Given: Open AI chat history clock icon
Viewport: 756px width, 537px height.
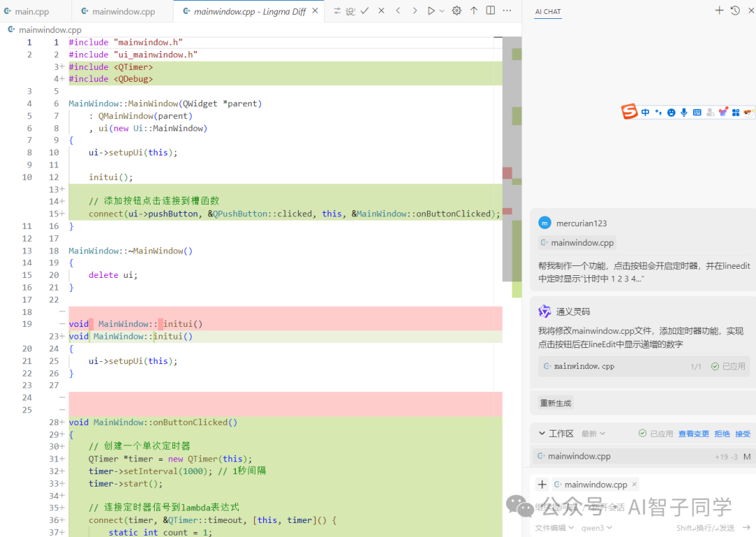Looking at the screenshot, I should pos(735,10).
